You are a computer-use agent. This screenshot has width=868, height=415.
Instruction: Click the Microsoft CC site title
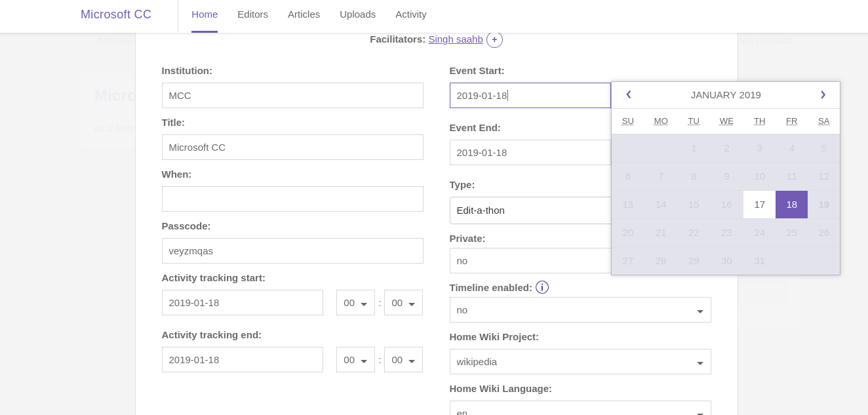[x=116, y=14]
